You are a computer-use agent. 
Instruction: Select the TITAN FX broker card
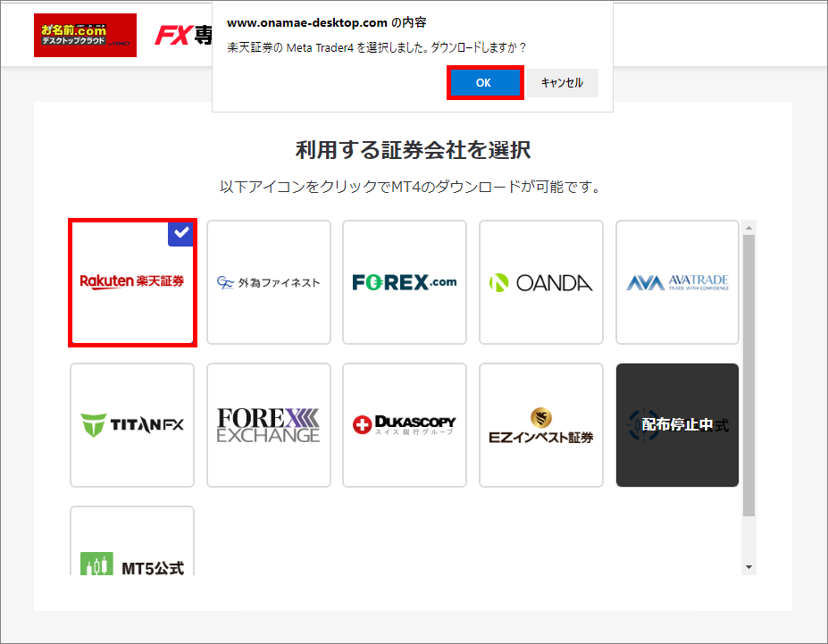click(132, 425)
